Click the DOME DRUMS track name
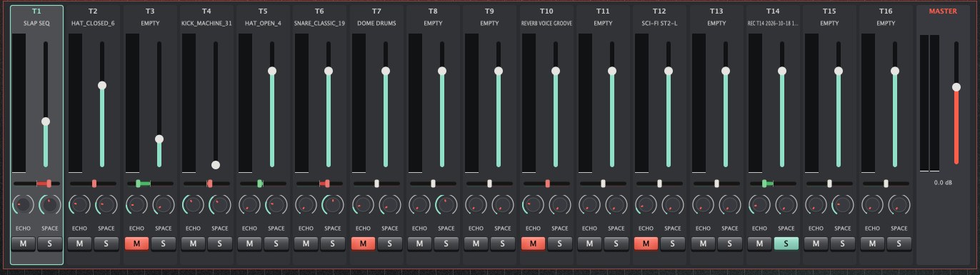 [376, 24]
